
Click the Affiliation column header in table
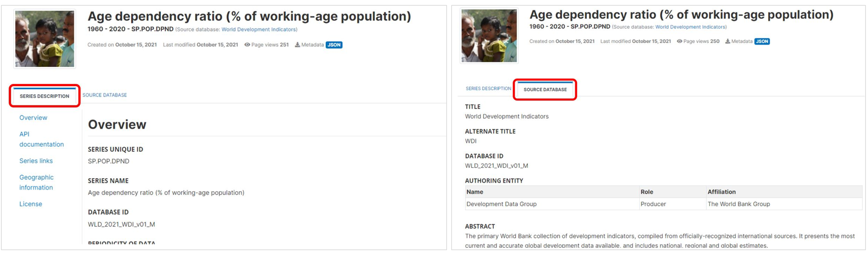[x=721, y=192]
